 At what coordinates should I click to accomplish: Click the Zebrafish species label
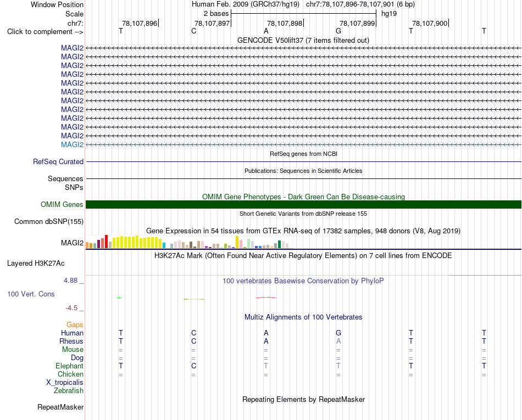69,391
